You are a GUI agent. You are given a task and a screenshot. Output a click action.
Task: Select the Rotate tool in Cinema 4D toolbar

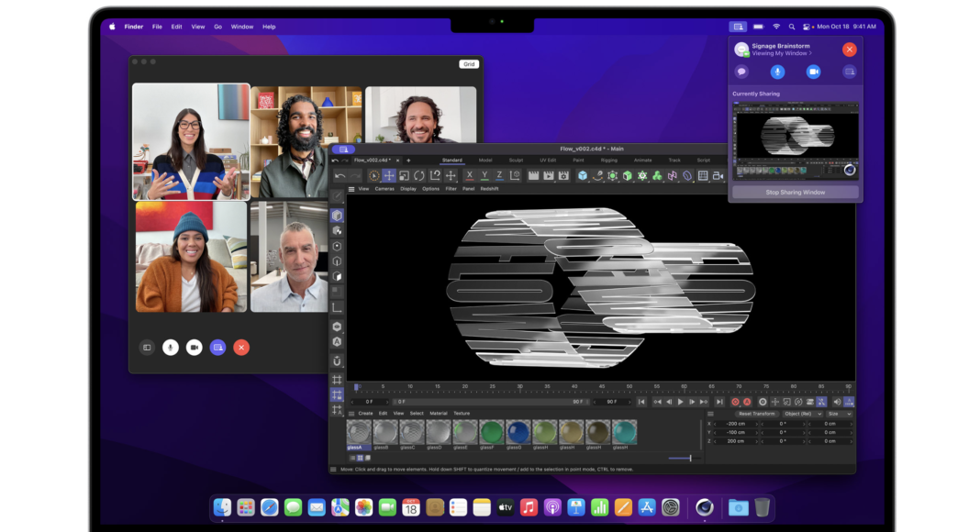[x=419, y=176]
